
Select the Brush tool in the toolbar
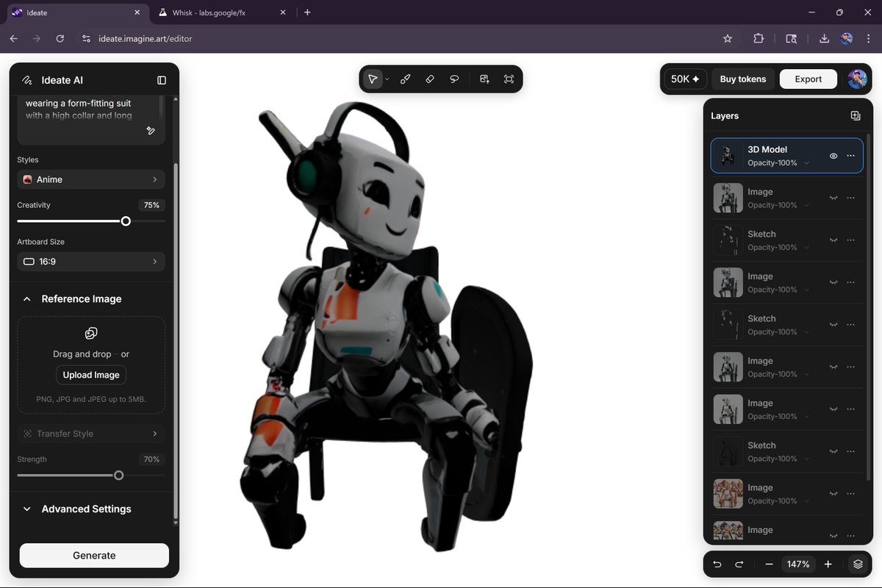(405, 78)
